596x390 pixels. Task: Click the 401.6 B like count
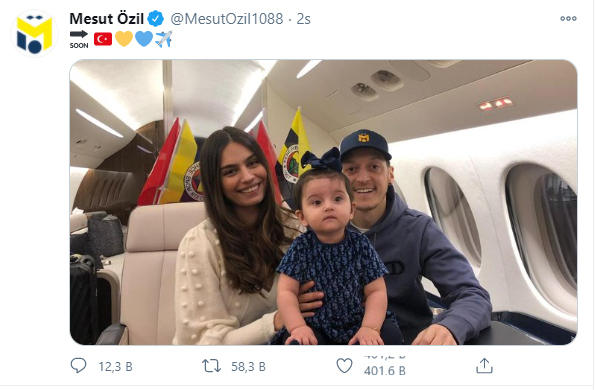pos(385,371)
